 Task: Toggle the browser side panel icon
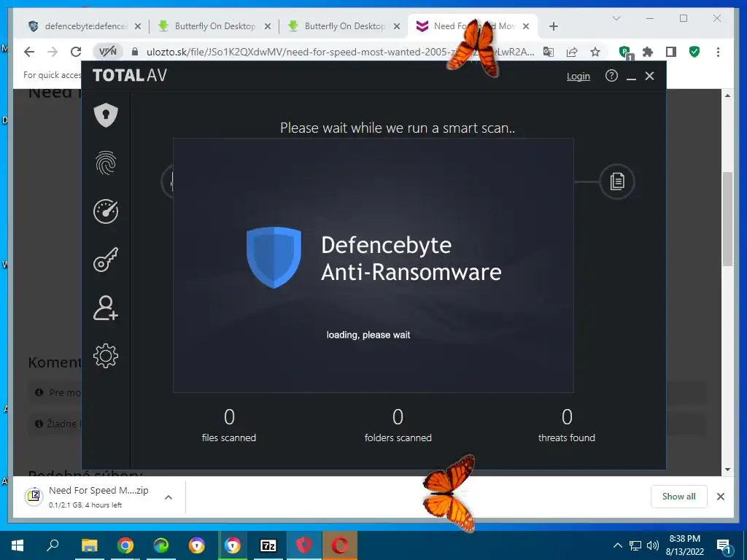(x=671, y=52)
